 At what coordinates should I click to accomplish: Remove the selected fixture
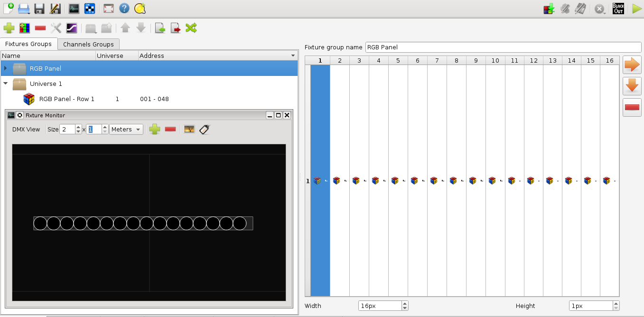[x=40, y=28]
